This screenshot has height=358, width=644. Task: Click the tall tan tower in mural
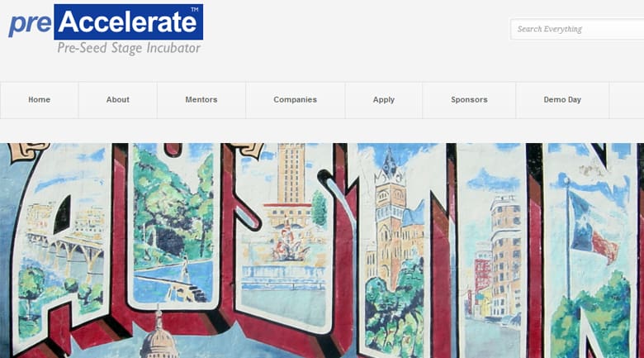(291, 173)
